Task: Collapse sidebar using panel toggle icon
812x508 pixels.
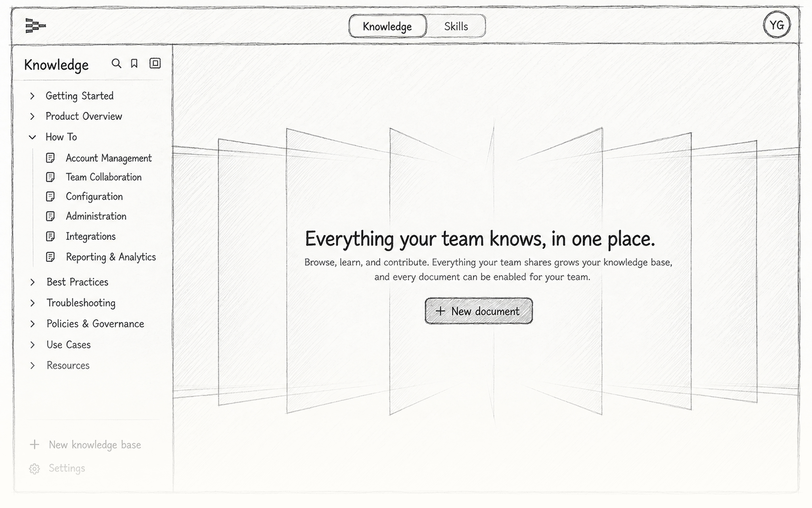Action: pyautogui.click(x=155, y=63)
